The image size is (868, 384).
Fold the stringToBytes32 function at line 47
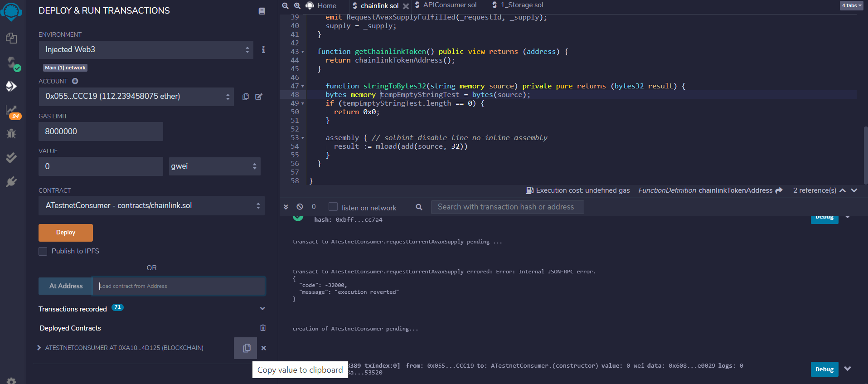[303, 86]
